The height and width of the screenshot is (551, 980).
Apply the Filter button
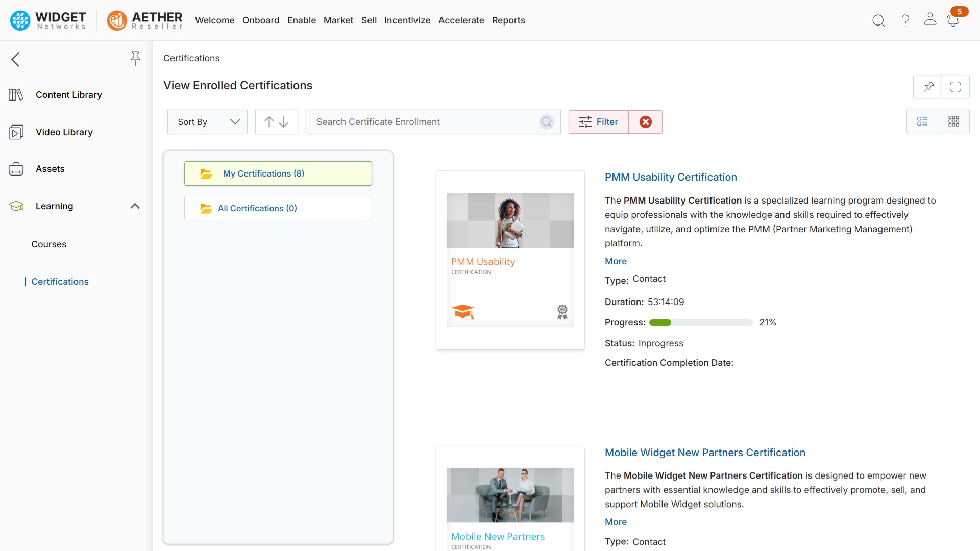click(598, 122)
